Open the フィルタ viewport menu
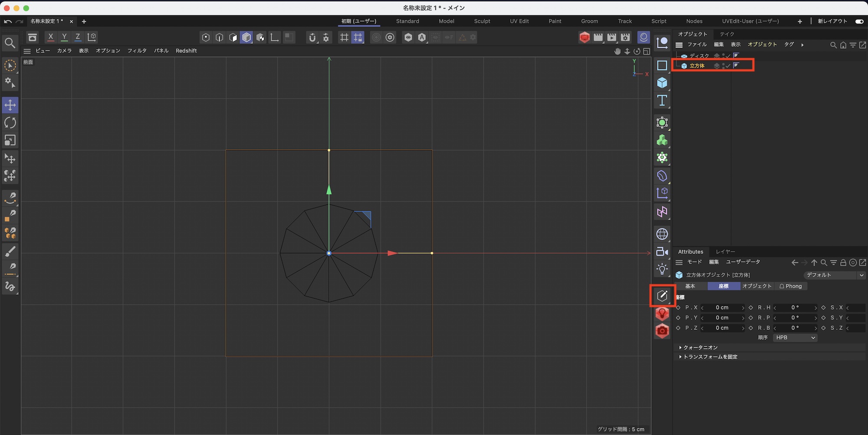The image size is (868, 435). (x=137, y=51)
